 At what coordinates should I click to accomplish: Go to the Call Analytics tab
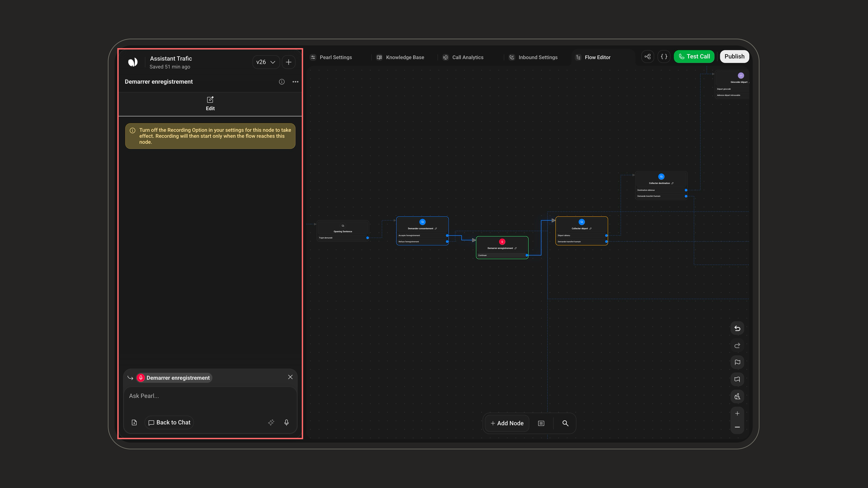point(463,57)
